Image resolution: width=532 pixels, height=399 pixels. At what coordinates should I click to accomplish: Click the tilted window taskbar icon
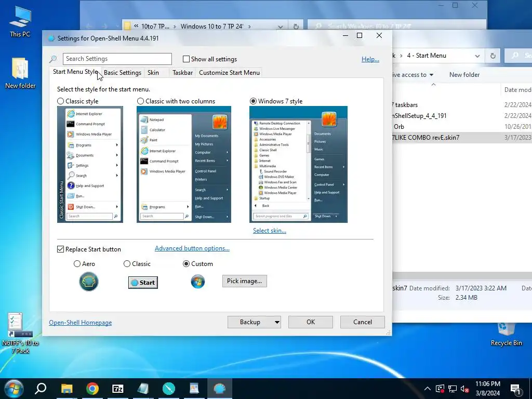point(143,389)
